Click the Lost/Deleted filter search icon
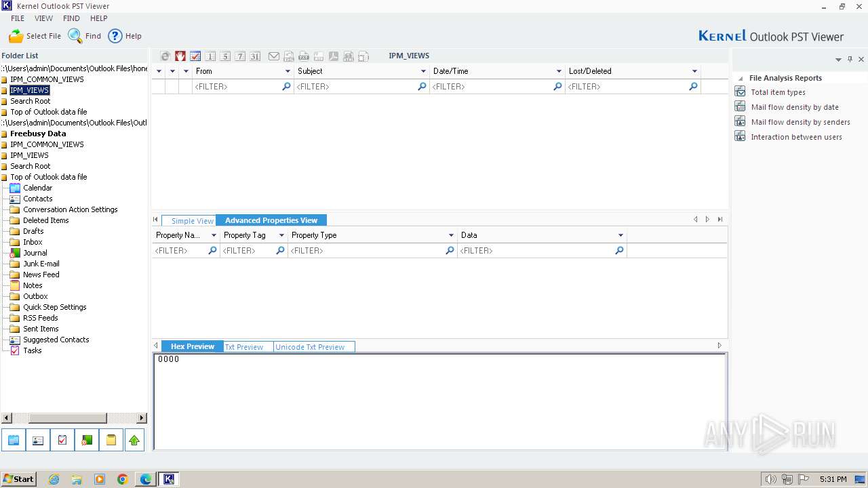Image resolution: width=868 pixels, height=488 pixels. [x=693, y=87]
